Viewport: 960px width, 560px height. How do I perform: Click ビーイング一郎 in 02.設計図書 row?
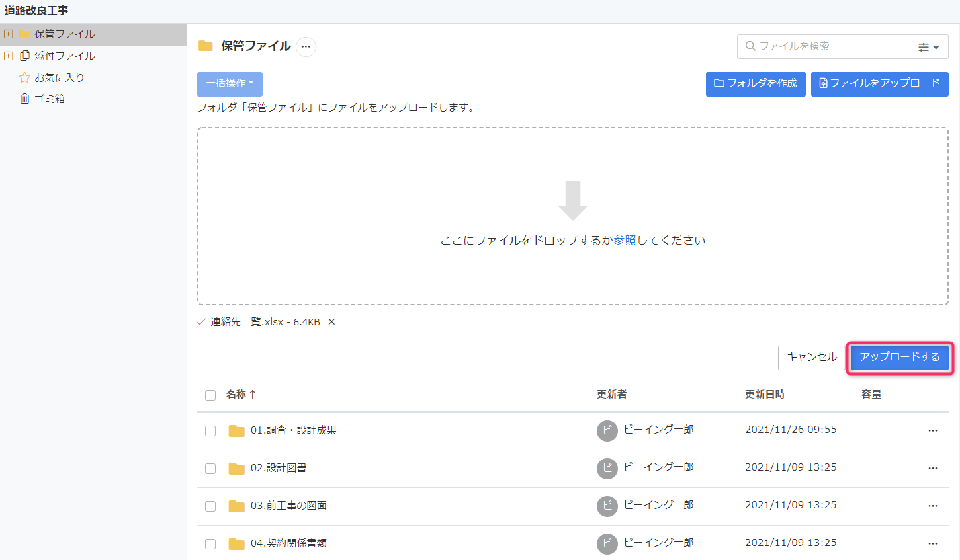coord(658,467)
